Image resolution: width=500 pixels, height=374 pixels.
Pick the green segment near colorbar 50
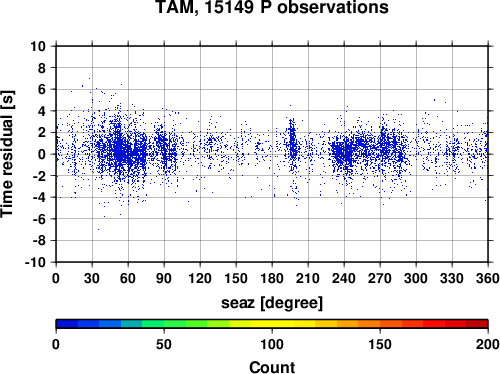coord(164,324)
